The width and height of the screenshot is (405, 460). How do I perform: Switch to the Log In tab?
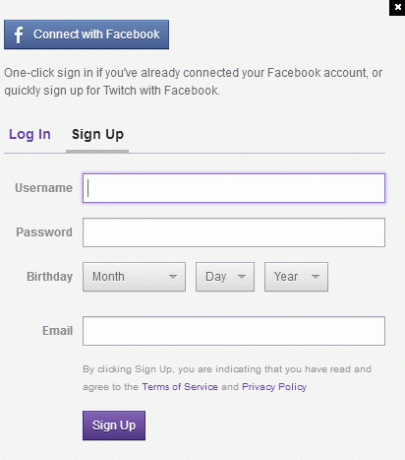(x=30, y=134)
